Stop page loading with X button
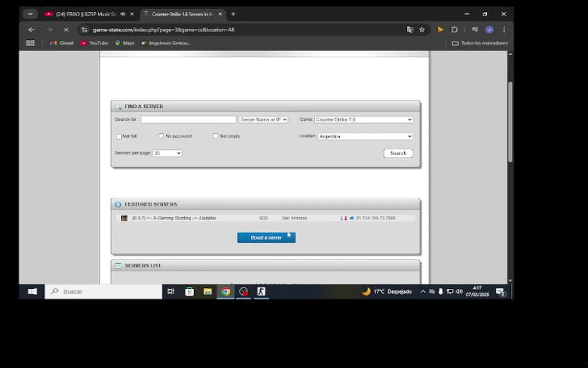The image size is (588, 368). coord(66,30)
